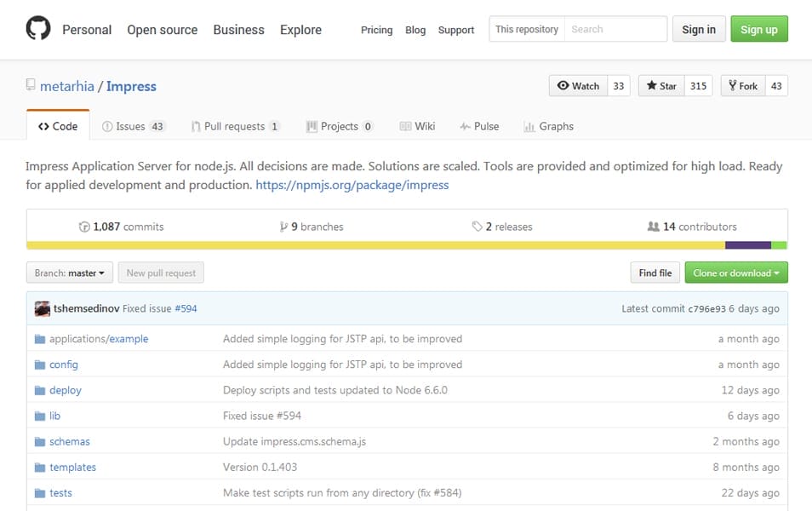
Task: Open the deploy folder icon
Action: 40,390
